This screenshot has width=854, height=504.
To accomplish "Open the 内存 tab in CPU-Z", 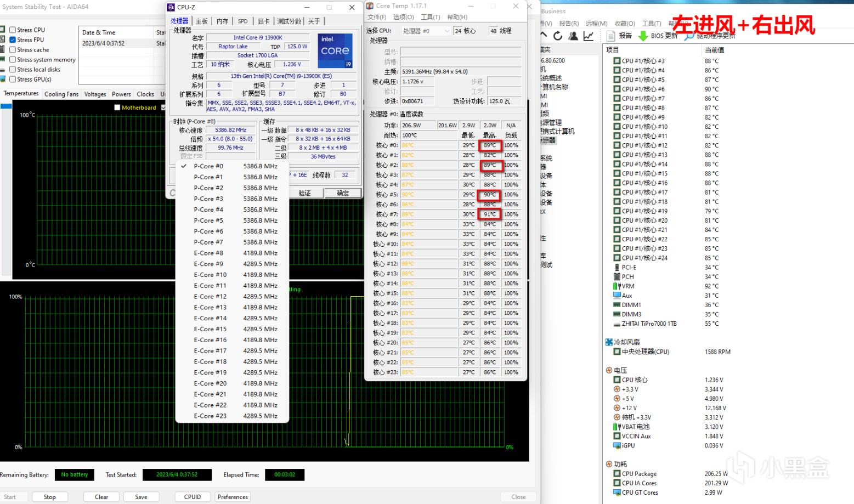I will coord(222,21).
